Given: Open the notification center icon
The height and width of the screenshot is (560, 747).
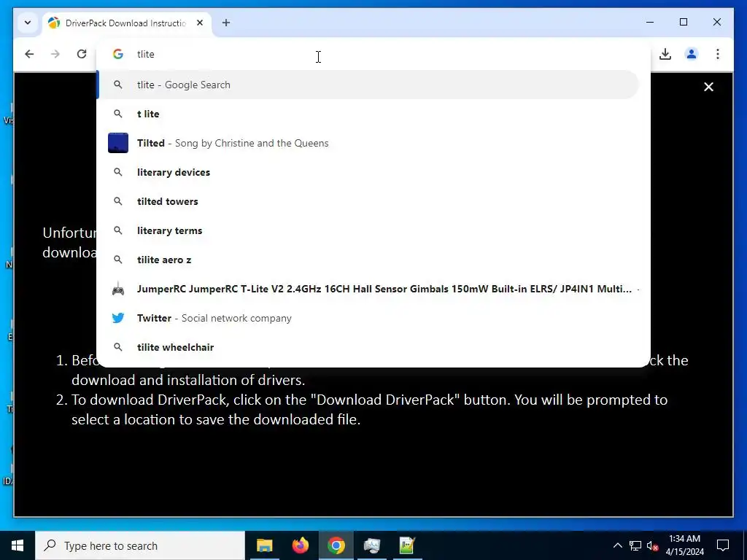Looking at the screenshot, I should point(723,545).
